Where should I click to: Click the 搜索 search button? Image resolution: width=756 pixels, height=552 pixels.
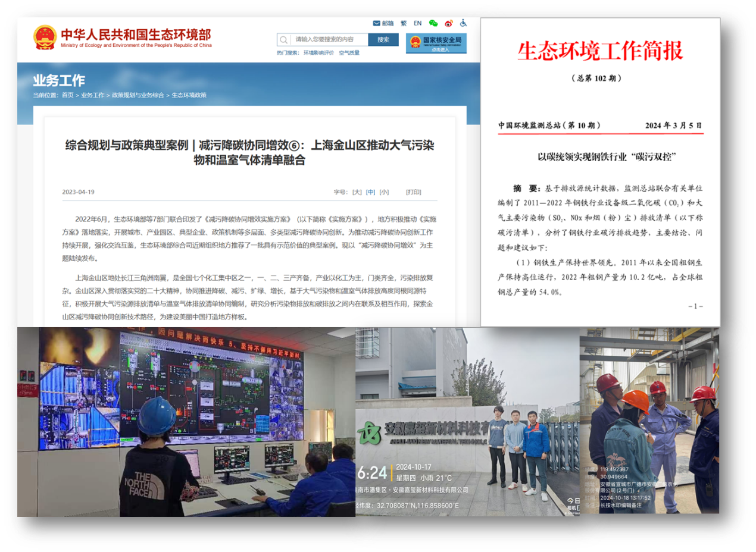[383, 39]
